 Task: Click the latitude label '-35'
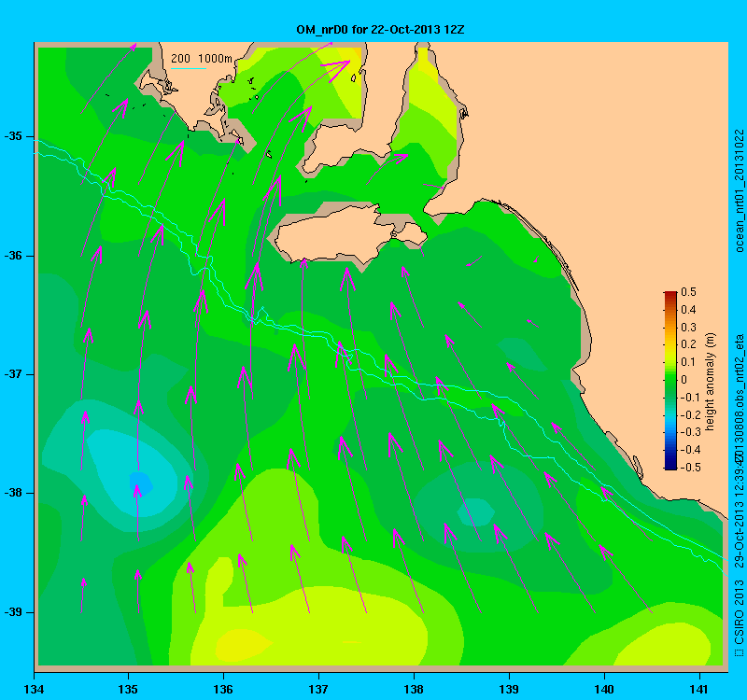[x=13, y=136]
